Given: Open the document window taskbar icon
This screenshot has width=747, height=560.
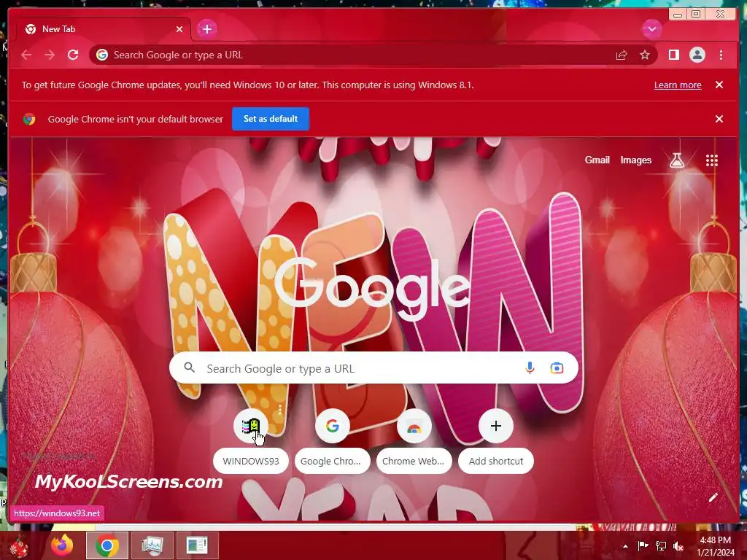Looking at the screenshot, I should (197, 545).
